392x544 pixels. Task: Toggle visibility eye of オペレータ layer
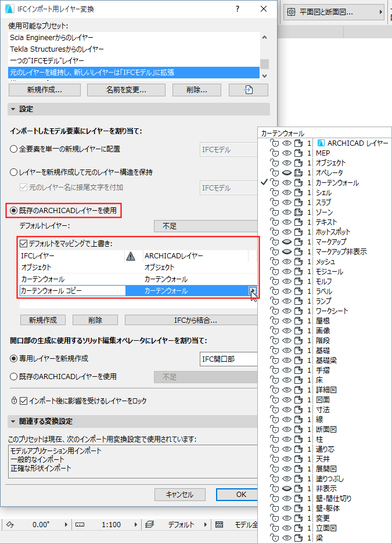[x=286, y=173]
